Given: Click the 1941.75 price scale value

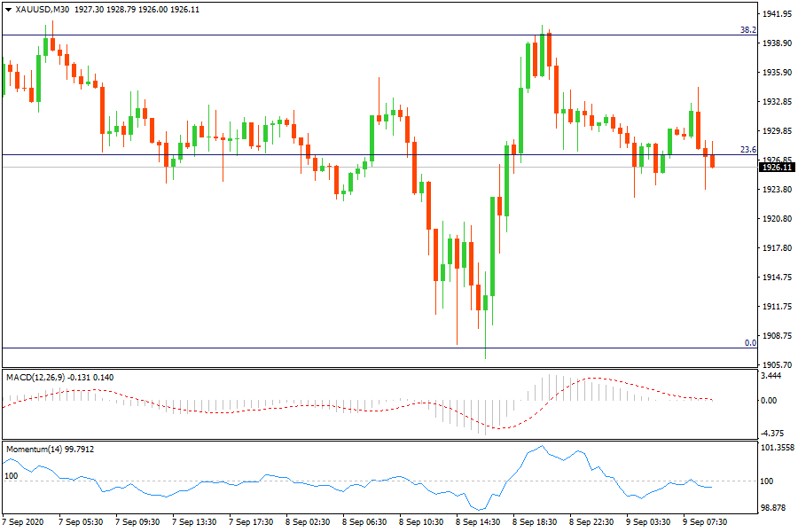Looking at the screenshot, I should coord(777,14).
